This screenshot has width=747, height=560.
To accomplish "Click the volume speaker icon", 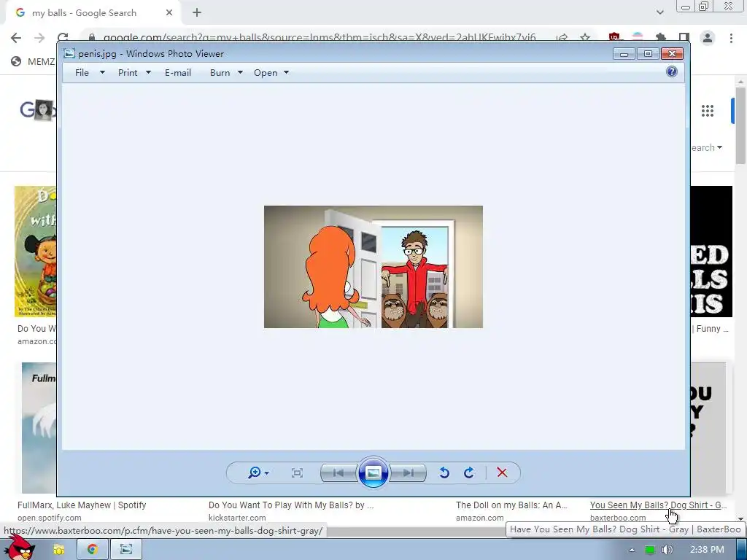I will click(667, 550).
